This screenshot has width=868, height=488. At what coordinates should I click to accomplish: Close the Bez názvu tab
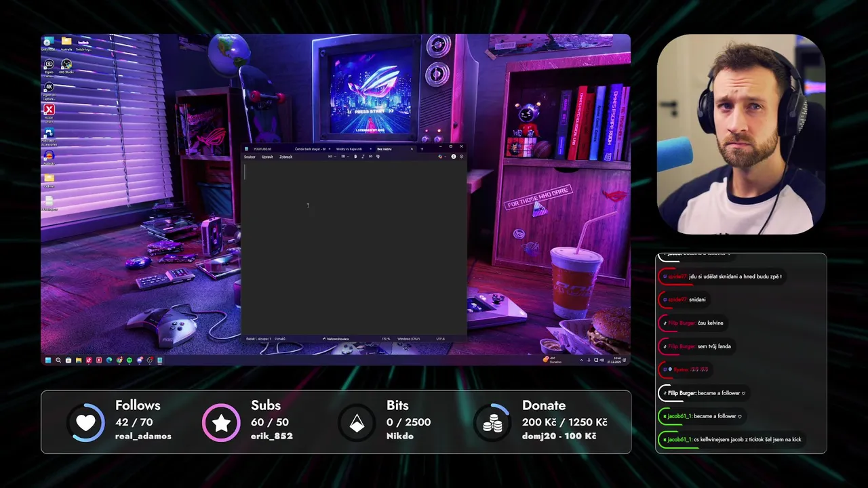tap(412, 149)
